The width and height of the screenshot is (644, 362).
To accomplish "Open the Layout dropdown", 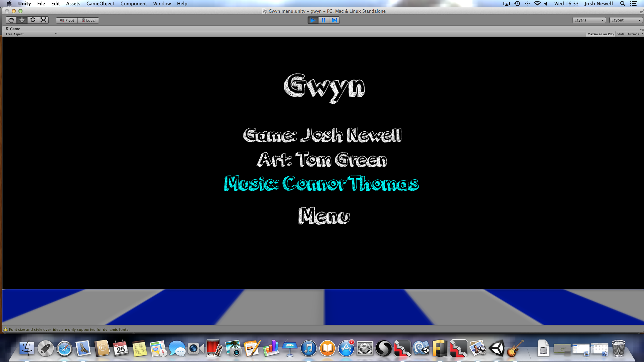I will point(626,20).
